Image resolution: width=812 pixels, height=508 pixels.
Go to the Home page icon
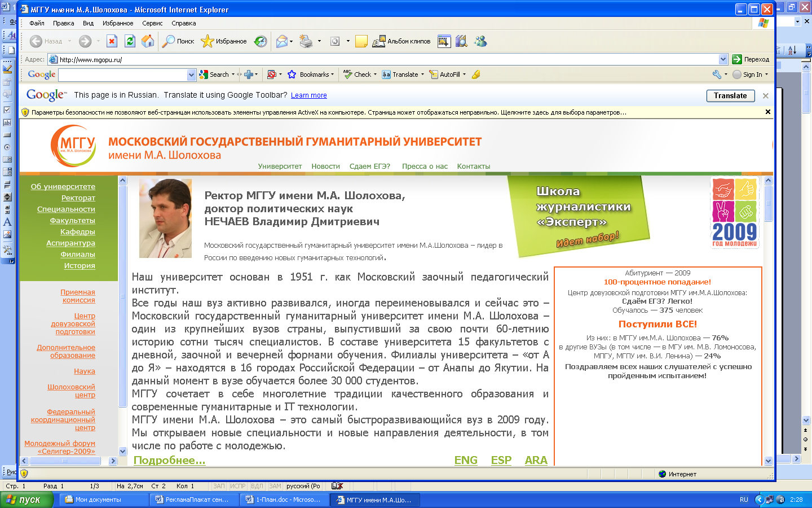(x=148, y=41)
